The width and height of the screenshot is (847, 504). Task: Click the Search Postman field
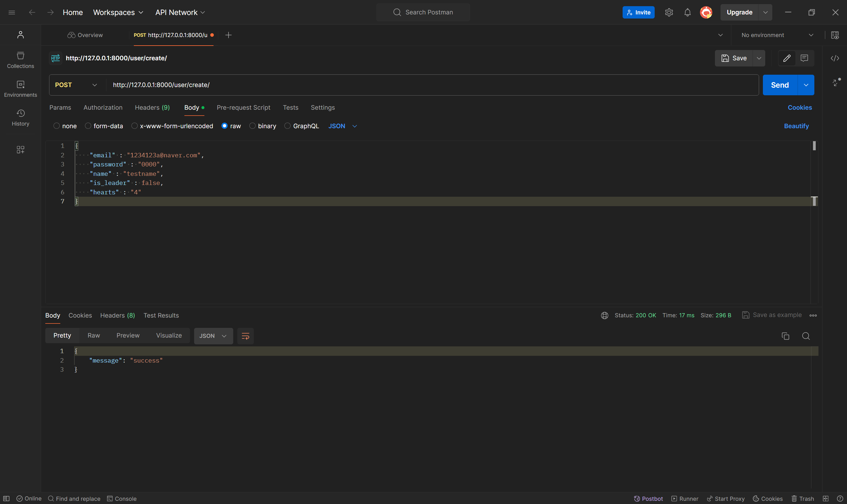click(423, 13)
